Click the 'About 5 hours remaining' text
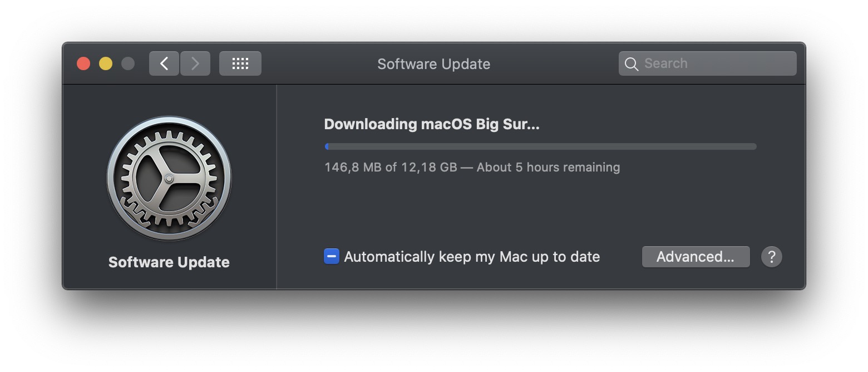Viewport: 868px width, 372px height. point(548,167)
